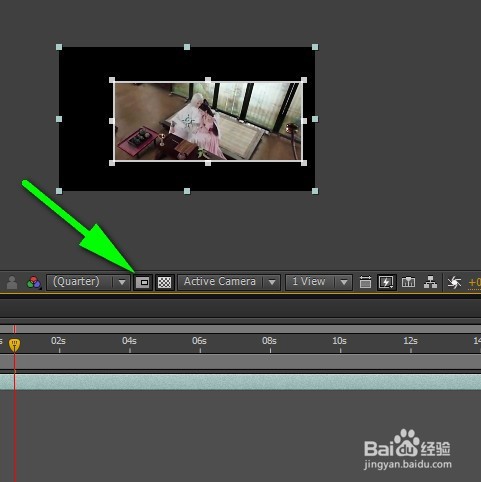This screenshot has width=481, height=482.
Task: Click the 02s mark on time ruler
Action: tap(59, 341)
